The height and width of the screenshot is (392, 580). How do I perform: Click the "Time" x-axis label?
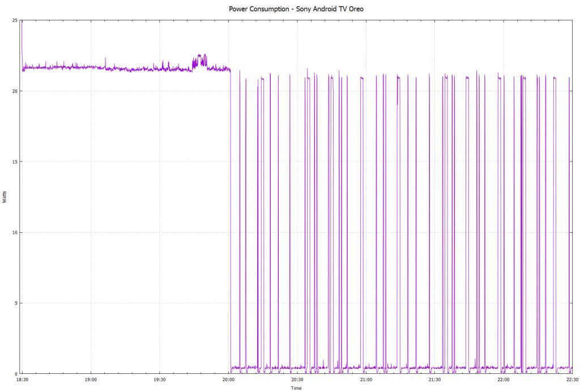coord(296,388)
